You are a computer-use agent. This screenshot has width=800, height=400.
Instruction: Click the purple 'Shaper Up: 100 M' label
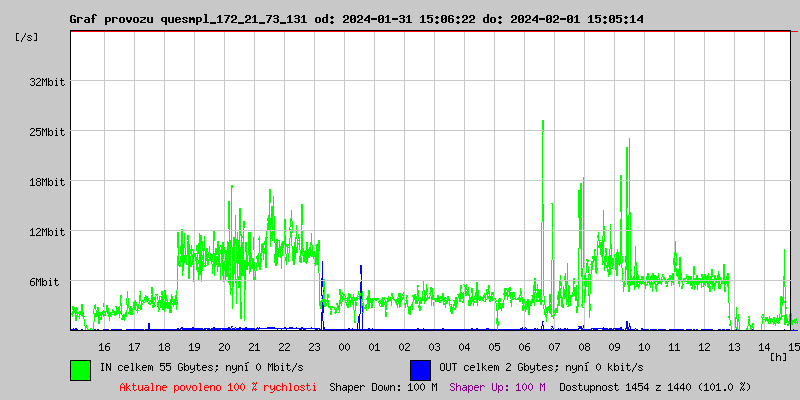[497, 386]
